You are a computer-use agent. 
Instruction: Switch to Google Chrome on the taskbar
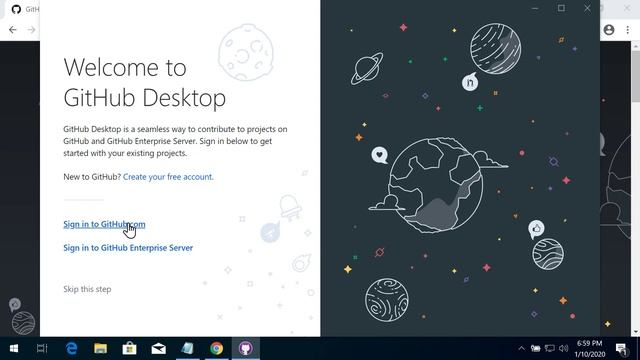coord(217,349)
